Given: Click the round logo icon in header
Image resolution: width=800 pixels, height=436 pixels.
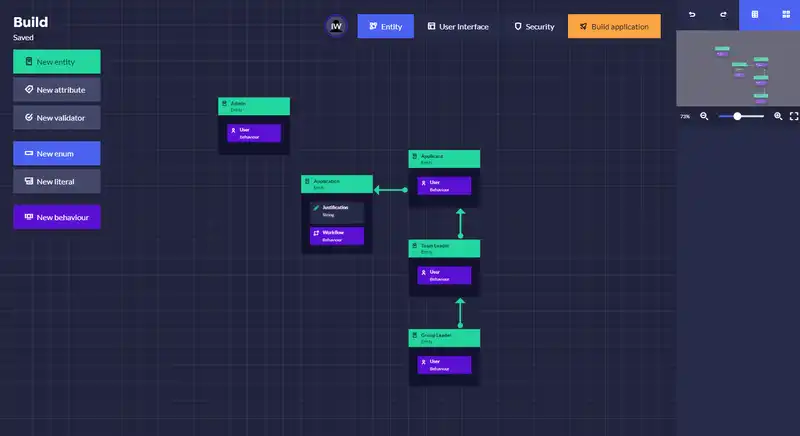Looking at the screenshot, I should click(337, 27).
